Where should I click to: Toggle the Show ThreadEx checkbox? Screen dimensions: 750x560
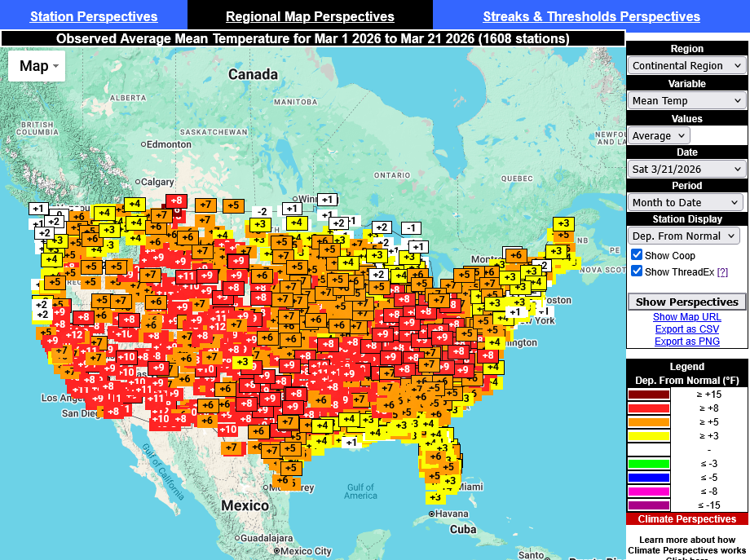coord(637,271)
